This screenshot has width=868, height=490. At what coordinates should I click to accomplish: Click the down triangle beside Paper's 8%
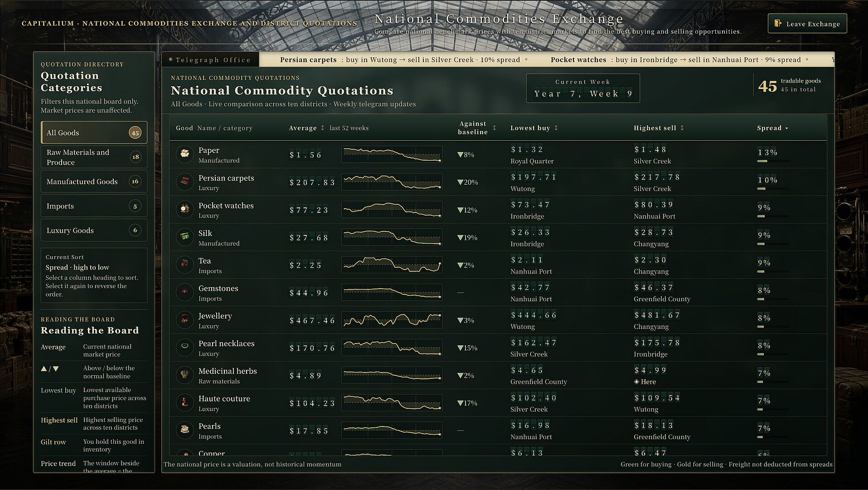pos(460,155)
